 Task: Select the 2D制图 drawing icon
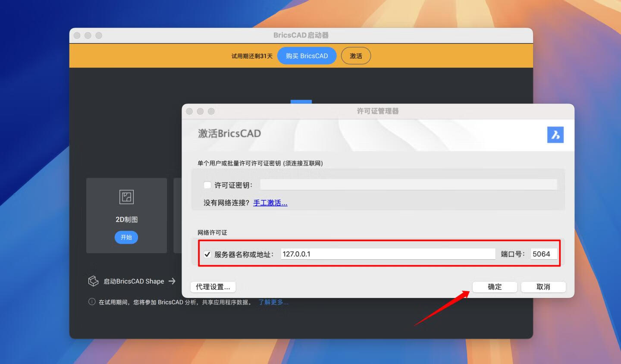pyautogui.click(x=126, y=196)
